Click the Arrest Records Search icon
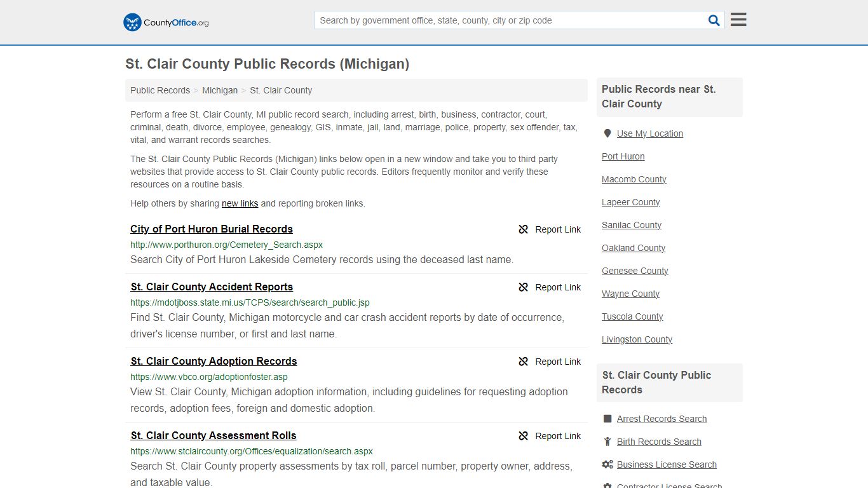The width and height of the screenshot is (868, 488). coord(607,419)
